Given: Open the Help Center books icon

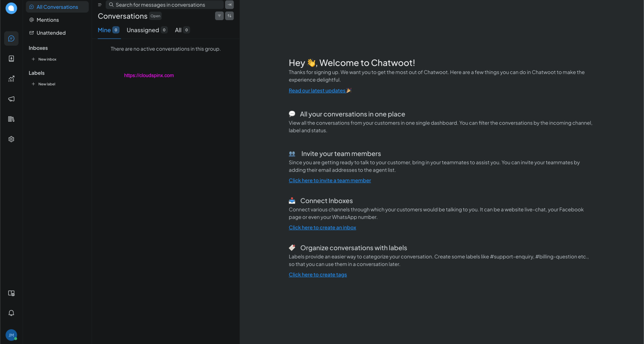Looking at the screenshot, I should click(11, 119).
